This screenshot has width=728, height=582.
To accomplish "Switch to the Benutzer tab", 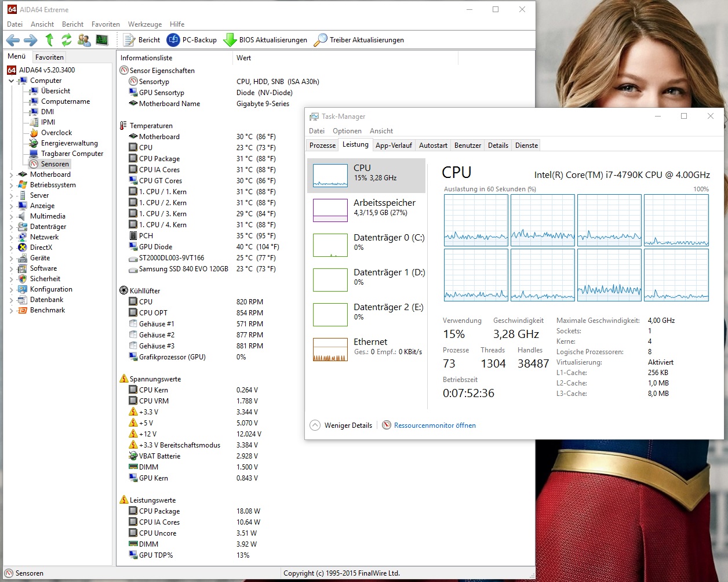I will click(x=468, y=145).
